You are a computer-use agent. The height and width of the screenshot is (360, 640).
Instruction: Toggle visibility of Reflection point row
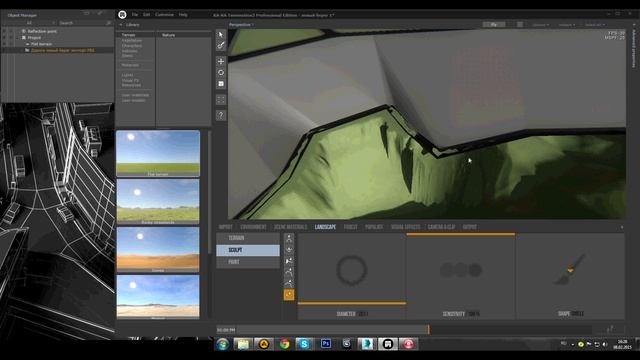point(4,31)
